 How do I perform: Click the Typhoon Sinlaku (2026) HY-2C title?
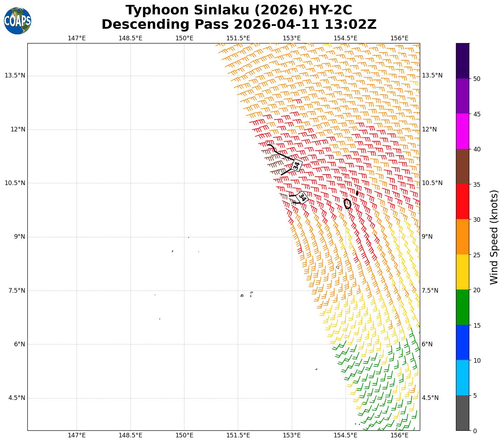(x=239, y=10)
